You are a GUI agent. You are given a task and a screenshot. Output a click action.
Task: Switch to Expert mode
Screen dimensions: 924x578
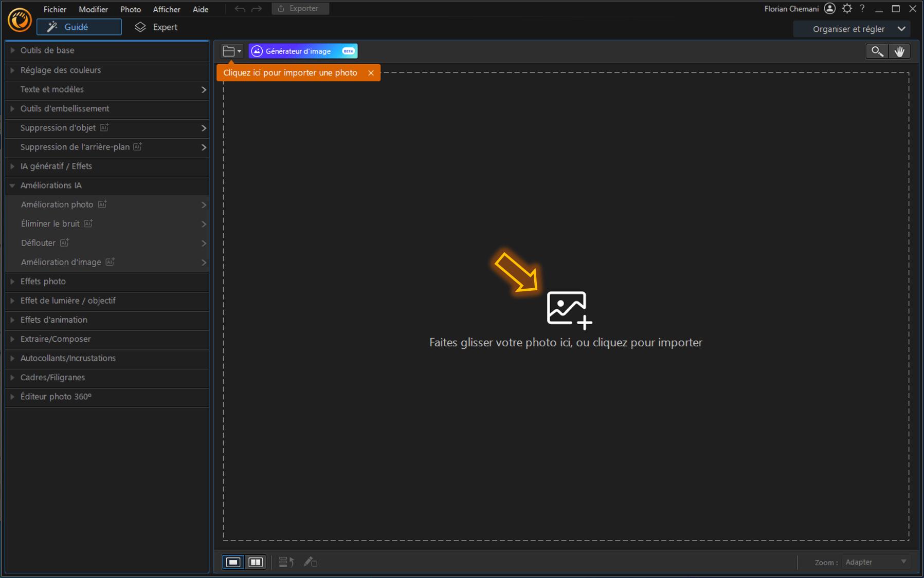point(164,27)
